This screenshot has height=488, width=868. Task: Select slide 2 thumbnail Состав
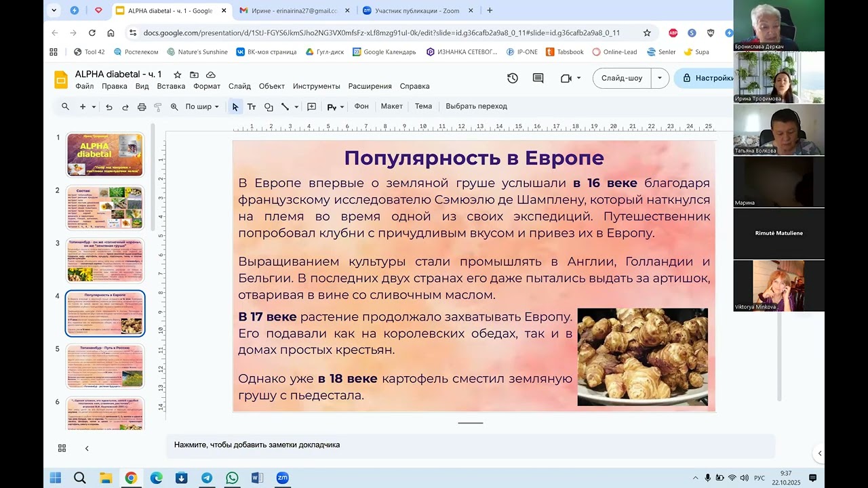tap(105, 207)
